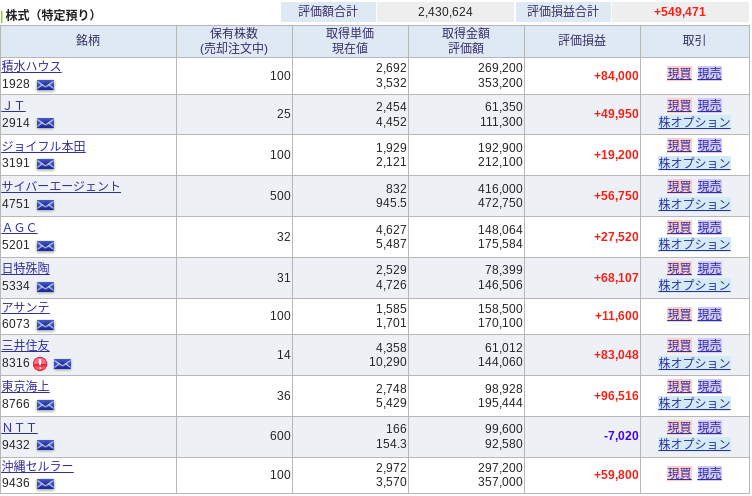Click 現売 in the NTT row
The image size is (752, 496).
pyautogui.click(x=709, y=427)
